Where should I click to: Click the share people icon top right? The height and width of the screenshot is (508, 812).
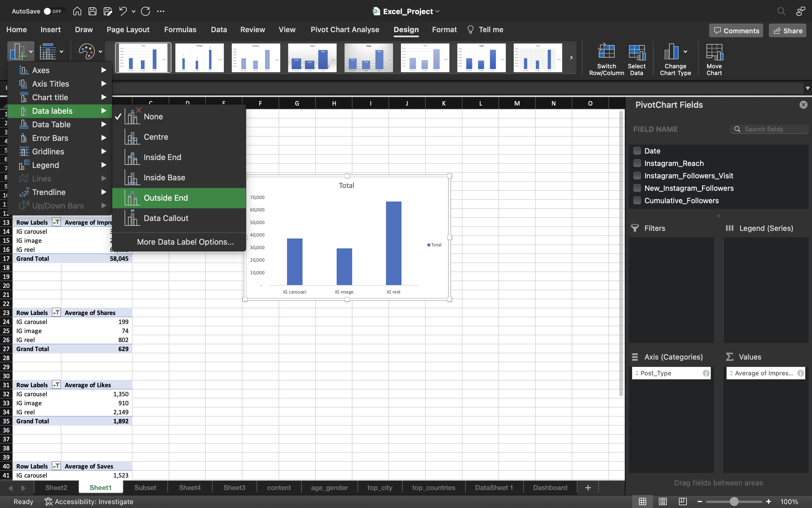tap(800, 11)
